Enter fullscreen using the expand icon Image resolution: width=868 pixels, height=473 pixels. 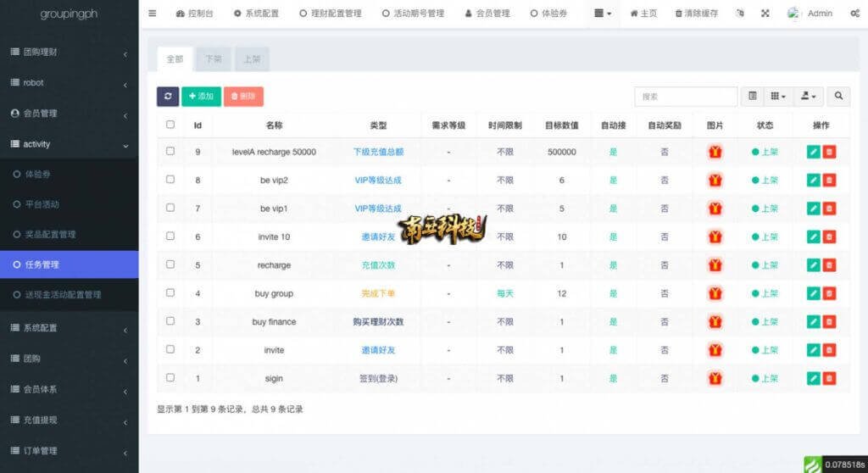click(x=765, y=14)
